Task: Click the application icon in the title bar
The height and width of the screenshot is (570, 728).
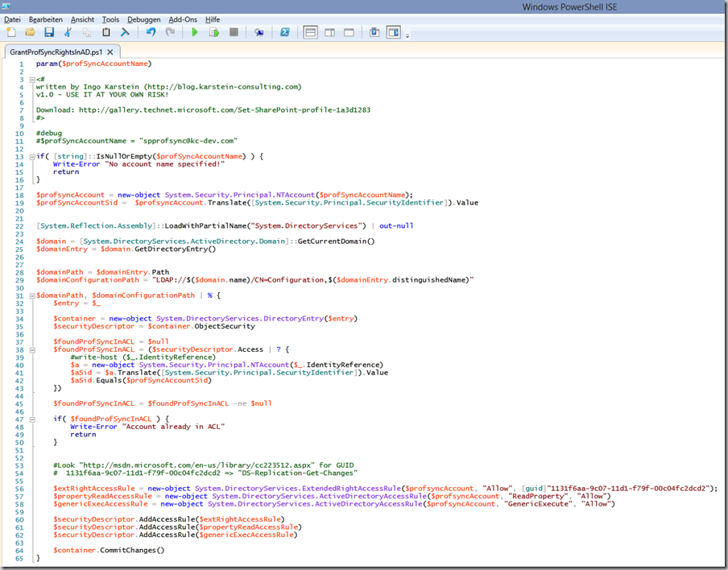Action: (x=6, y=6)
